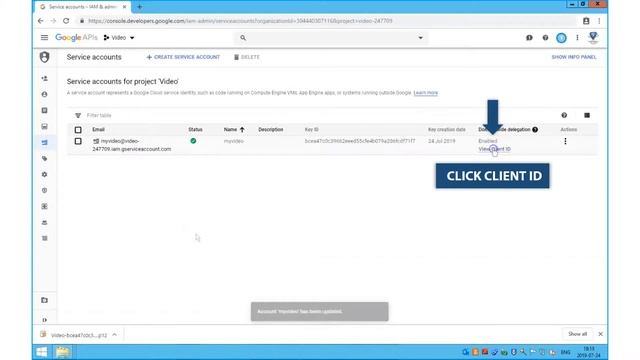
Task: Click the Key ID column header
Action: click(311, 129)
